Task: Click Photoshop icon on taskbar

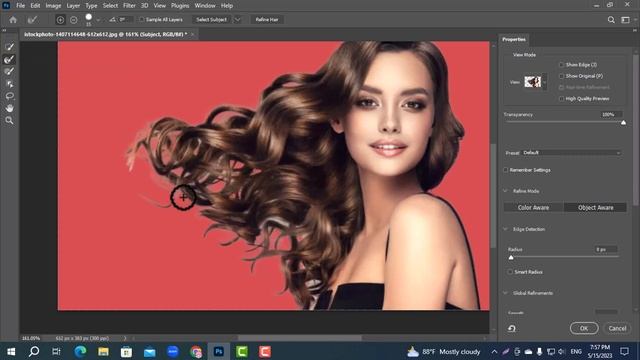Action: tap(219, 351)
